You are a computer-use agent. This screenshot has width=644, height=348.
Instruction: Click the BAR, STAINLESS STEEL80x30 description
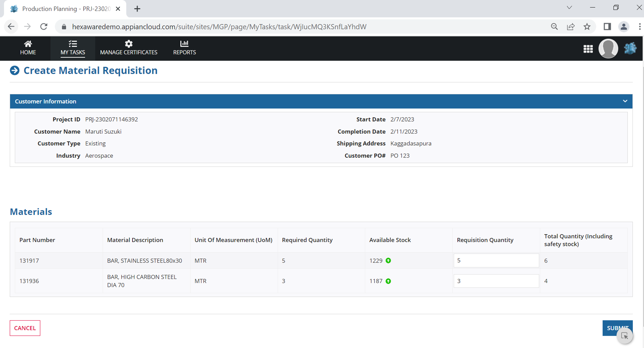click(145, 261)
